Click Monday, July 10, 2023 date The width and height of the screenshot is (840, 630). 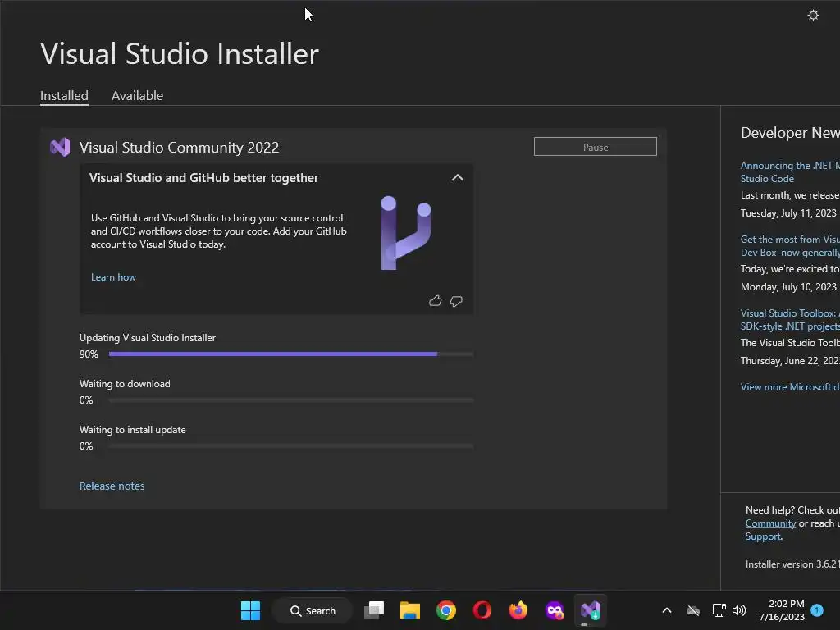(x=788, y=287)
